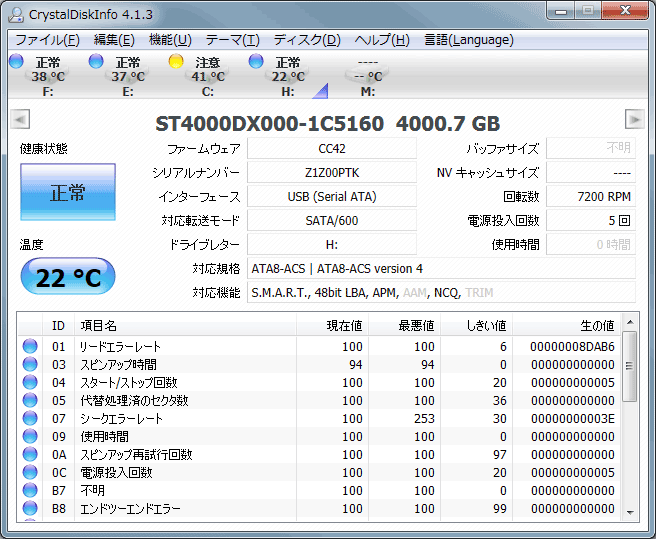This screenshot has width=656, height=539.
Task: Select the シークエラーレート attribute name
Action: click(x=121, y=418)
